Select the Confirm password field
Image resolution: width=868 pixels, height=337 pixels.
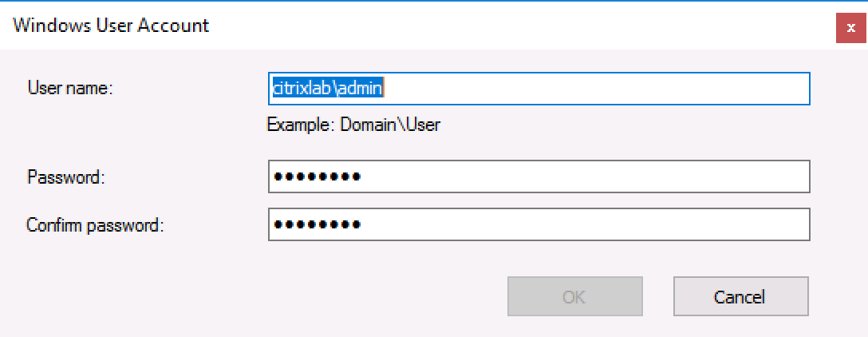(x=539, y=224)
